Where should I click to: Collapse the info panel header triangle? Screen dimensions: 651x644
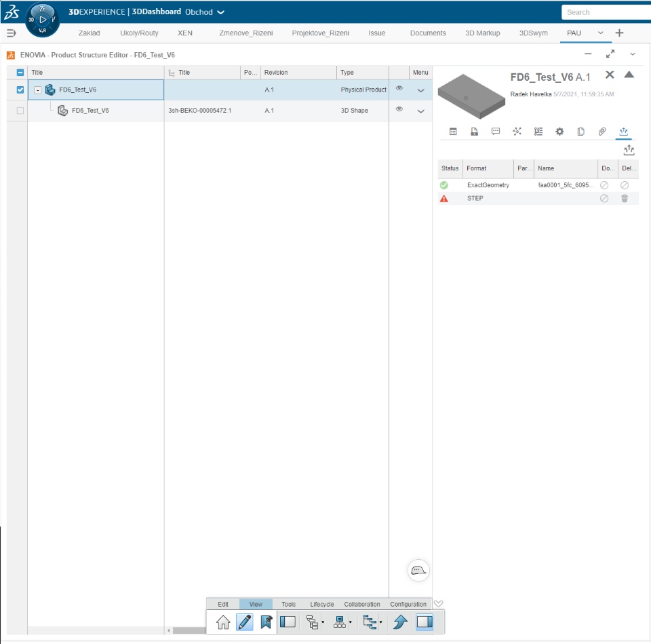629,75
